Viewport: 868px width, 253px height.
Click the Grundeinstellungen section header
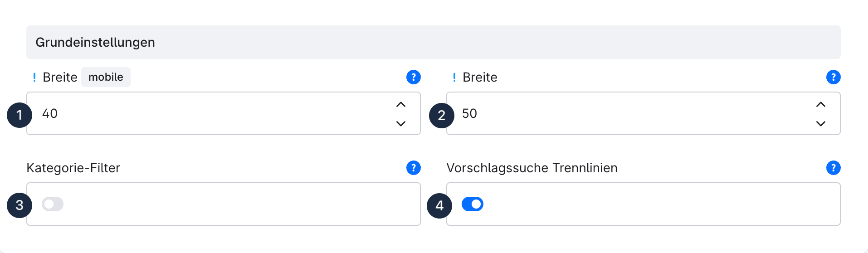tap(95, 42)
